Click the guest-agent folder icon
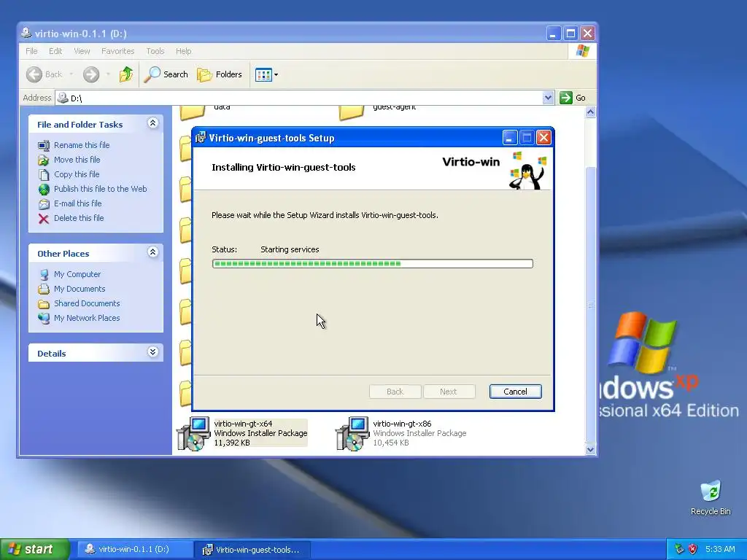 pyautogui.click(x=352, y=112)
